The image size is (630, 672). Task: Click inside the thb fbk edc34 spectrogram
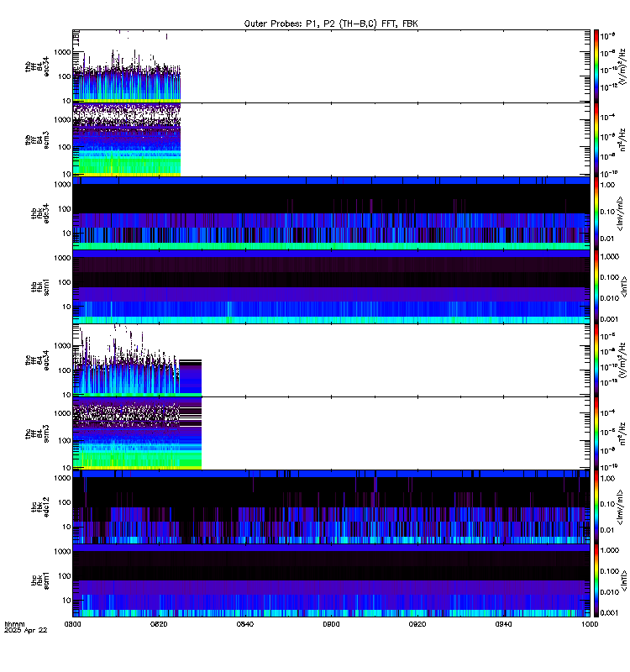pyautogui.click(x=331, y=213)
